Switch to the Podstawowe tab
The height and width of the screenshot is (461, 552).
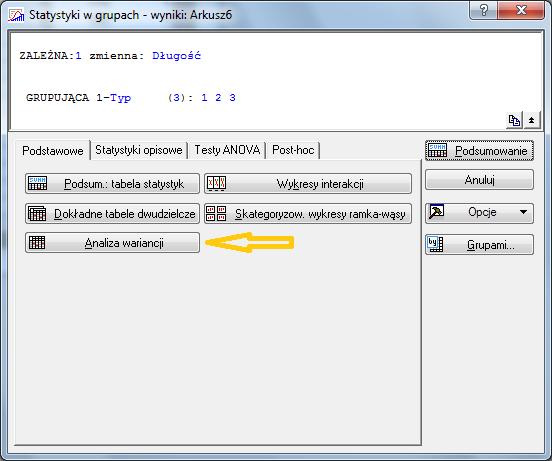coord(52,151)
